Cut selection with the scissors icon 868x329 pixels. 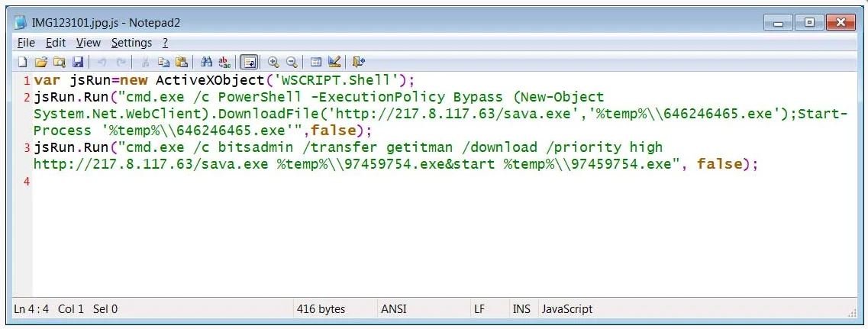(146, 62)
